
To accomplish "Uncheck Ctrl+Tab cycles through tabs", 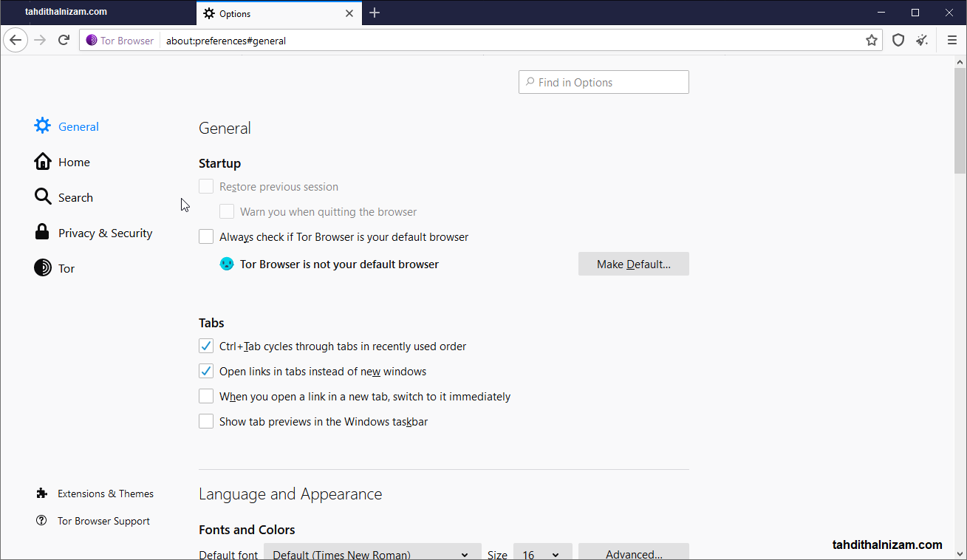I will click(206, 346).
